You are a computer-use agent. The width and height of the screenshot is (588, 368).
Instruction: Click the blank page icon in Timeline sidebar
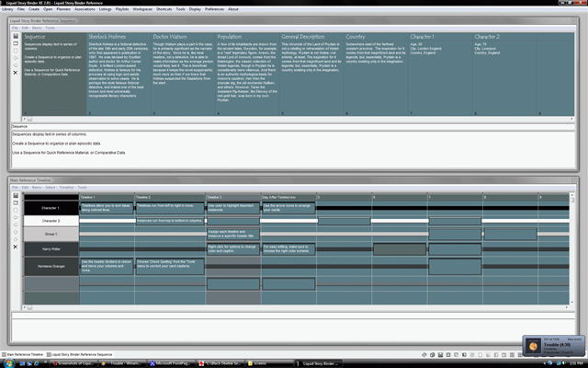(x=16, y=211)
